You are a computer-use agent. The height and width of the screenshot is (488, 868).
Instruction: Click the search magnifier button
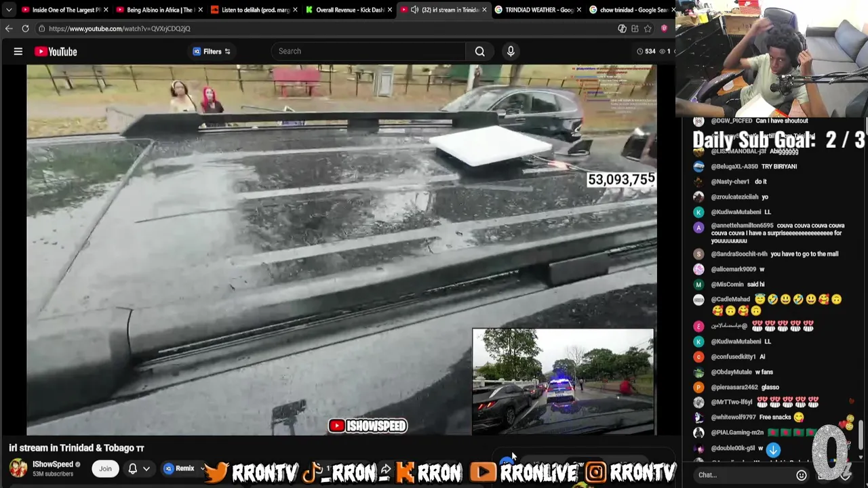click(479, 52)
